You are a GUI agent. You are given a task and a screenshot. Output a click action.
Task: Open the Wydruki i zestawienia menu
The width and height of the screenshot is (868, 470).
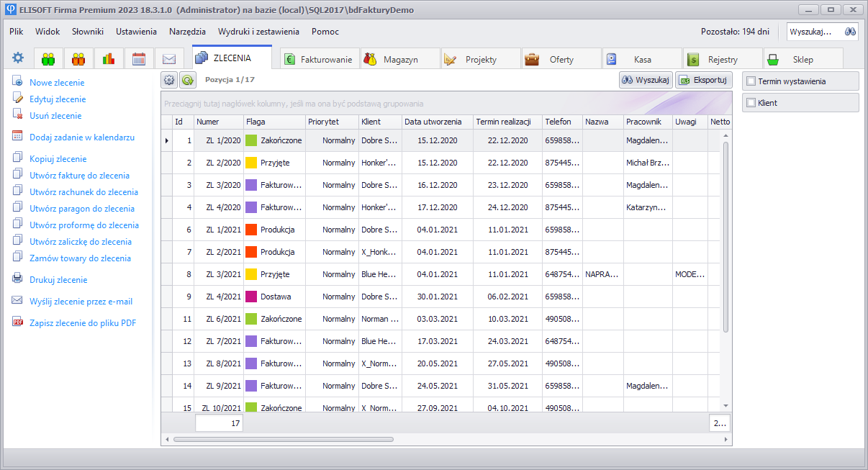258,32
